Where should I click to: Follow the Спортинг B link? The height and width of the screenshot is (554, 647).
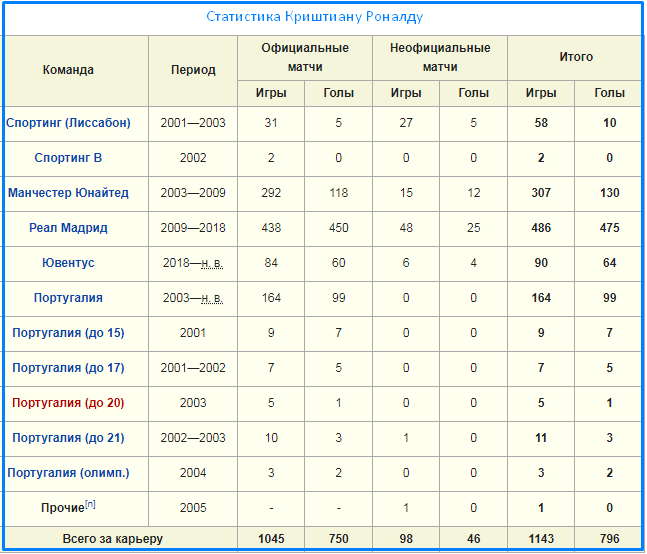click(68, 158)
